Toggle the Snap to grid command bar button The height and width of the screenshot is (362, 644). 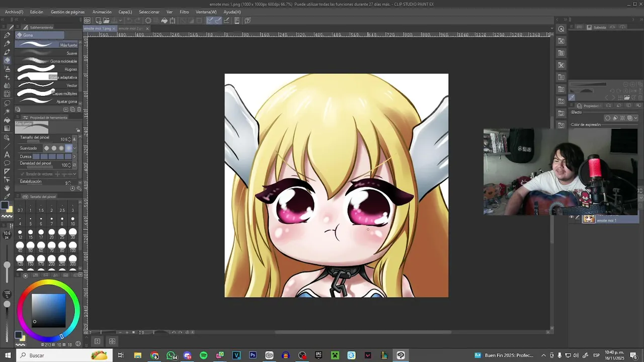(x=226, y=21)
